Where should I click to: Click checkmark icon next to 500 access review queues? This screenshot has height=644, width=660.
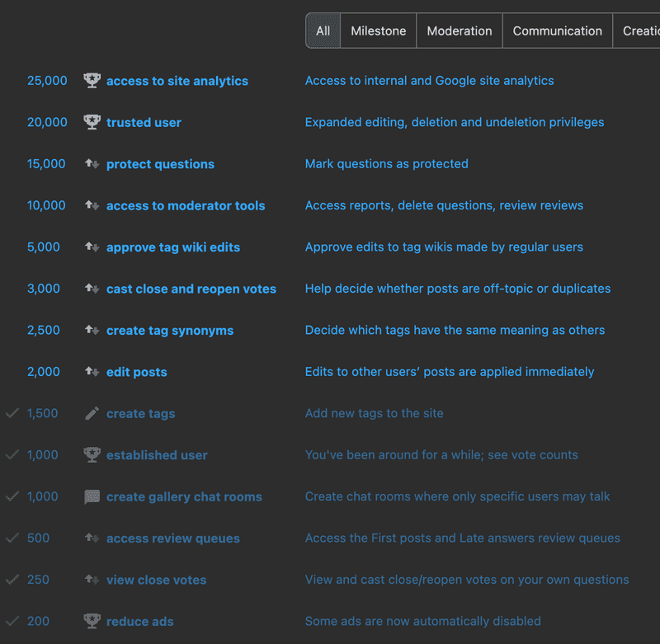(x=12, y=538)
